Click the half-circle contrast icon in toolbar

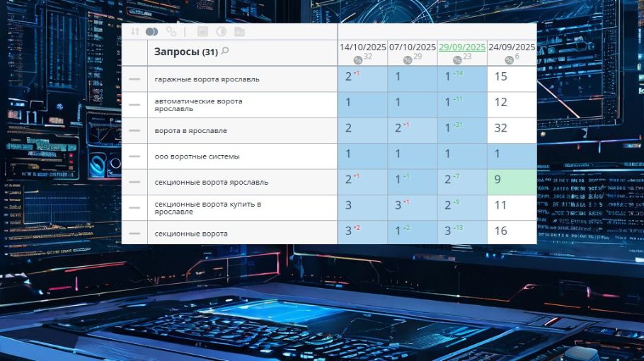click(221, 32)
